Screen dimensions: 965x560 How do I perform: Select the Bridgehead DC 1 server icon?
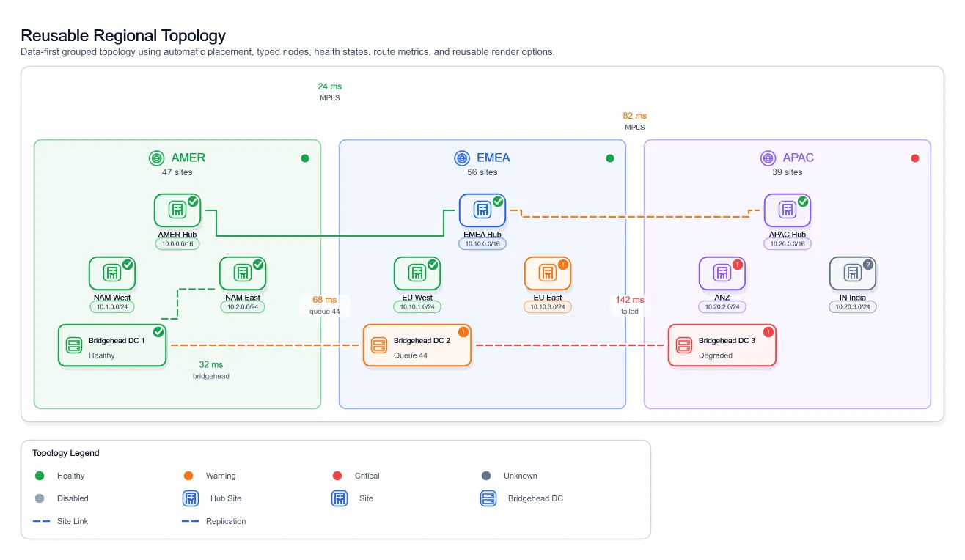point(74,345)
